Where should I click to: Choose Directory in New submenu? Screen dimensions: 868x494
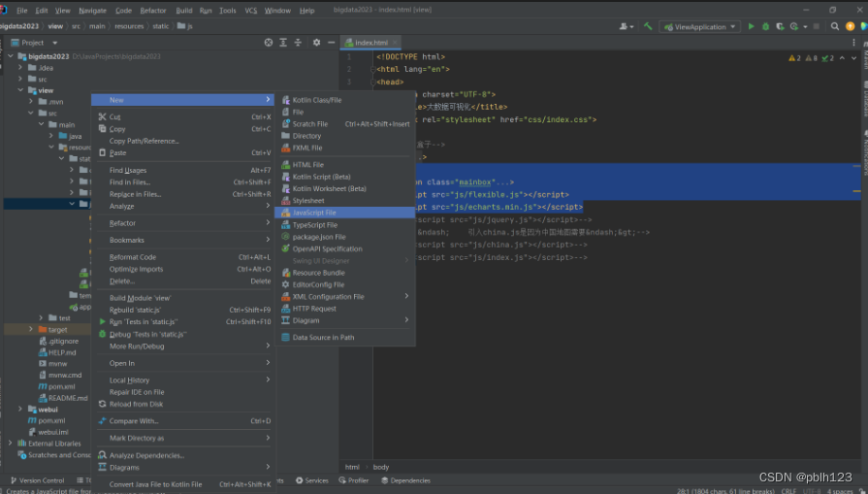(x=345, y=136)
